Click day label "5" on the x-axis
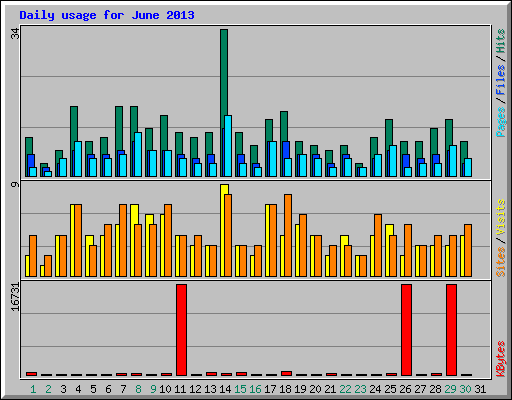 93,389
